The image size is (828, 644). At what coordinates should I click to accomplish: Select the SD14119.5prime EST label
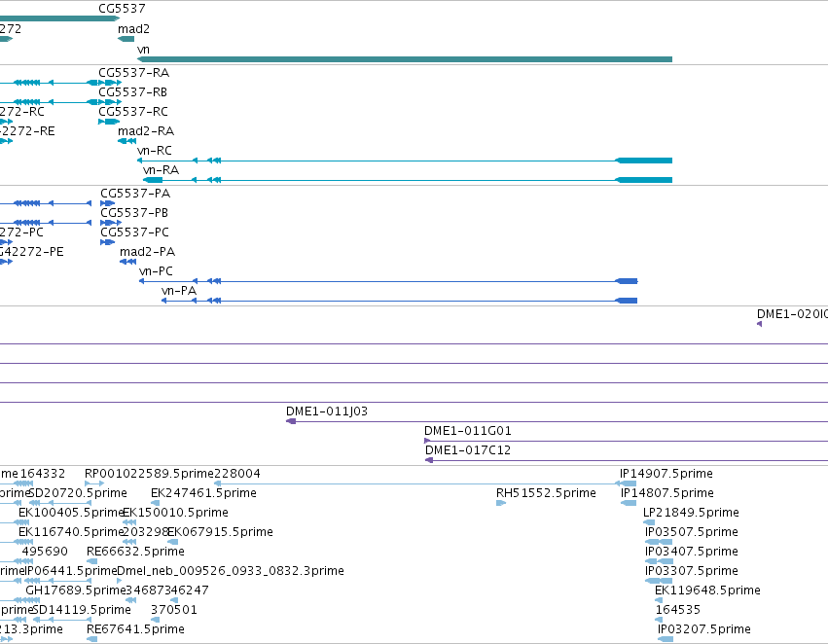click(x=82, y=610)
